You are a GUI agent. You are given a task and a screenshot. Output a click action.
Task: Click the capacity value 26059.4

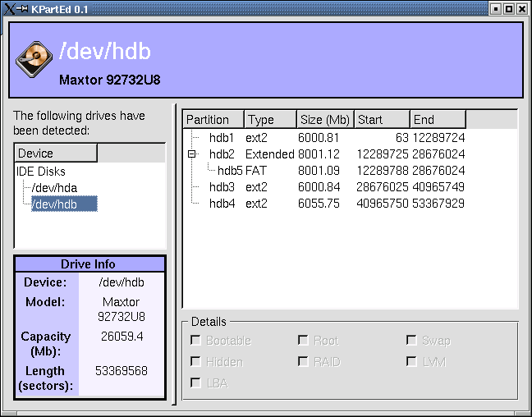click(122, 337)
